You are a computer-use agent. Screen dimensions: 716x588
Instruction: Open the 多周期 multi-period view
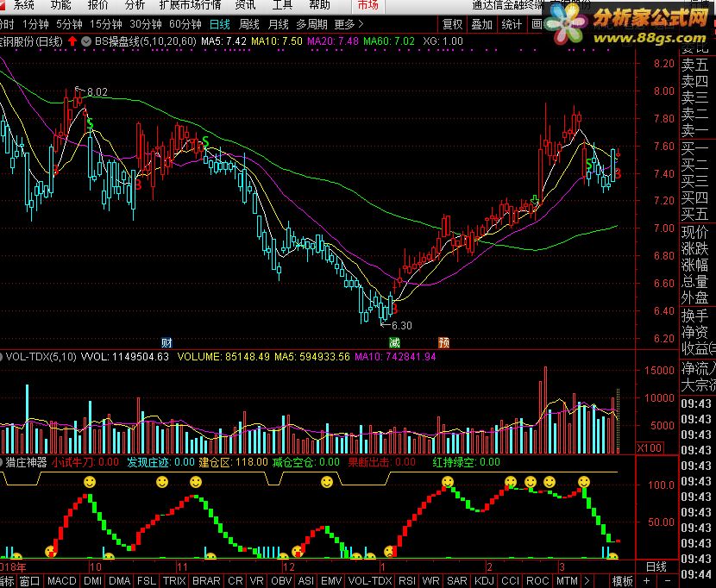click(312, 24)
